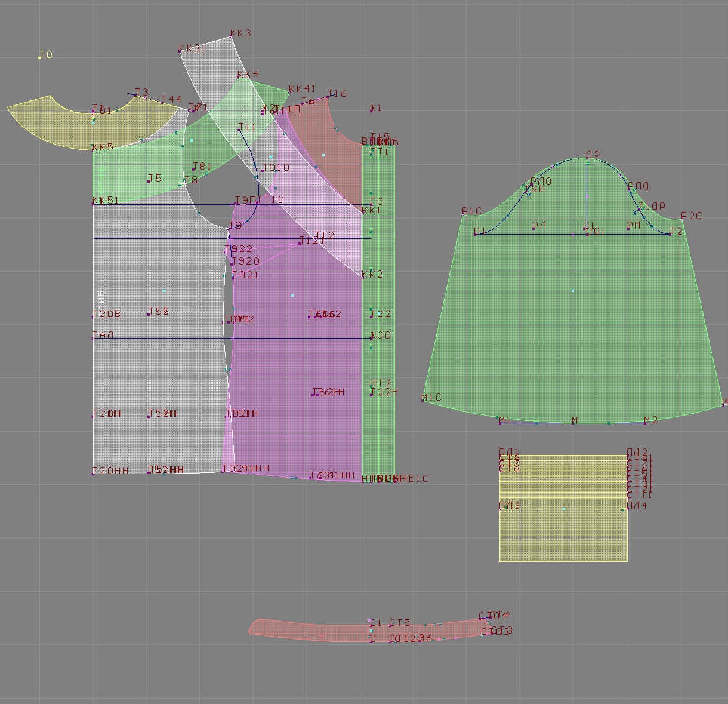Select the KK41 point
Viewport: 728px width, 704px height.
(x=289, y=92)
